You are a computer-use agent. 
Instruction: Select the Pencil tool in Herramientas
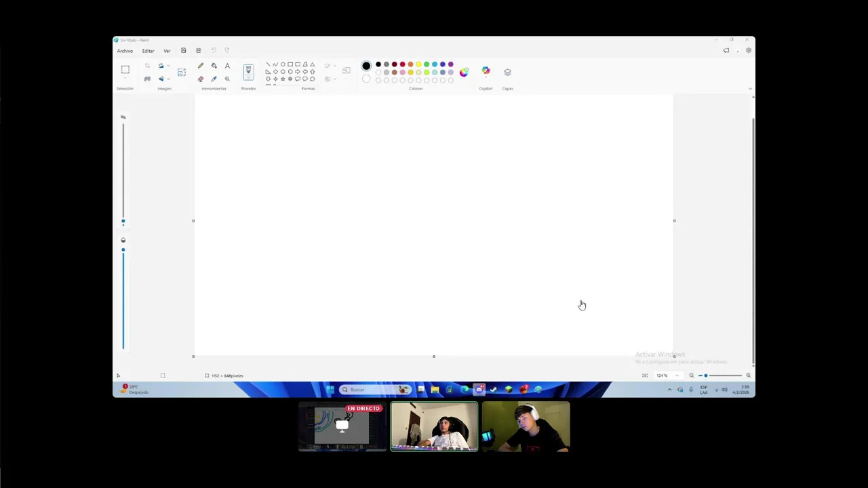(201, 66)
